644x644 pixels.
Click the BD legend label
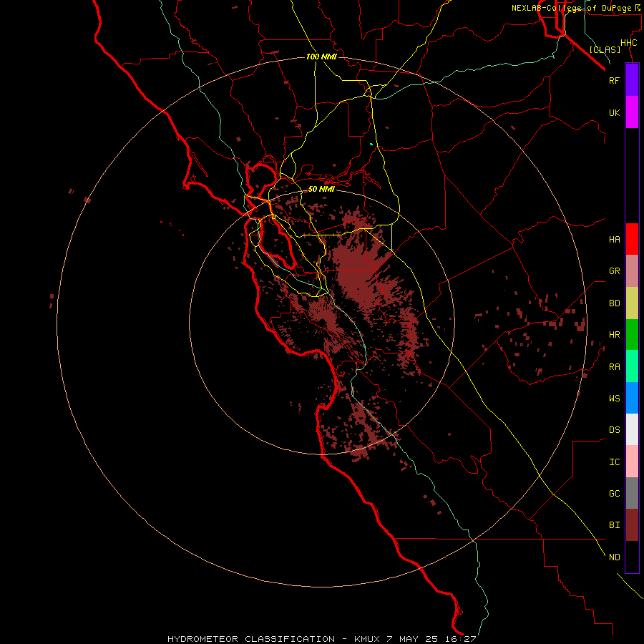coord(614,303)
